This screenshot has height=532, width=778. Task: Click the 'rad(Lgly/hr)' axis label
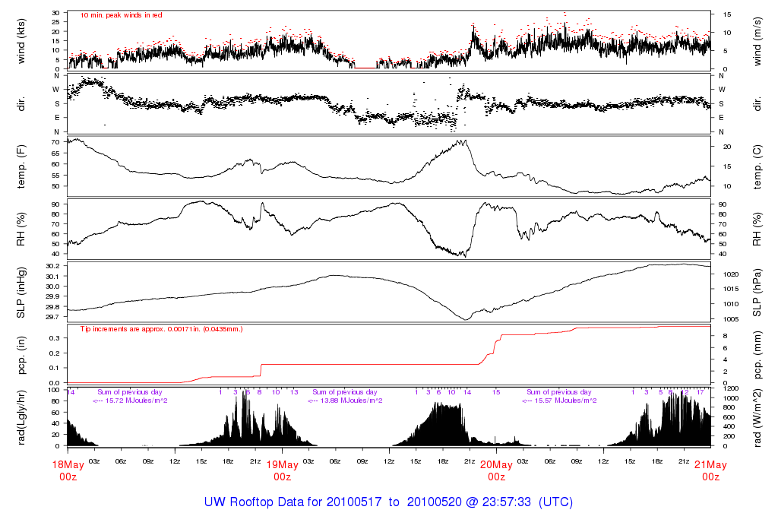(21, 418)
